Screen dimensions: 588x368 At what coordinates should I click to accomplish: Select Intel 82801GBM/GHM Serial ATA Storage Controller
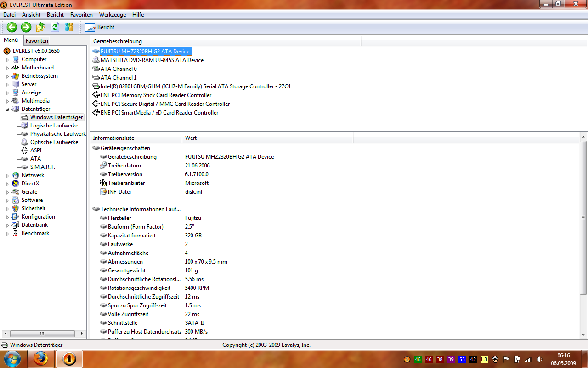(x=195, y=86)
